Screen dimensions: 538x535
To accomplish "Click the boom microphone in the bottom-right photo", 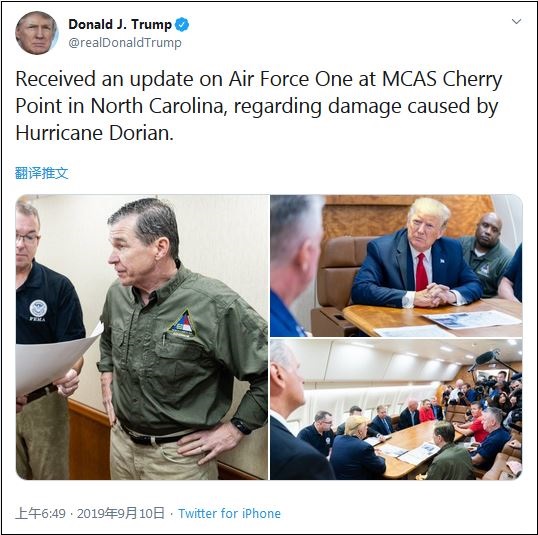I will pyautogui.click(x=485, y=358).
